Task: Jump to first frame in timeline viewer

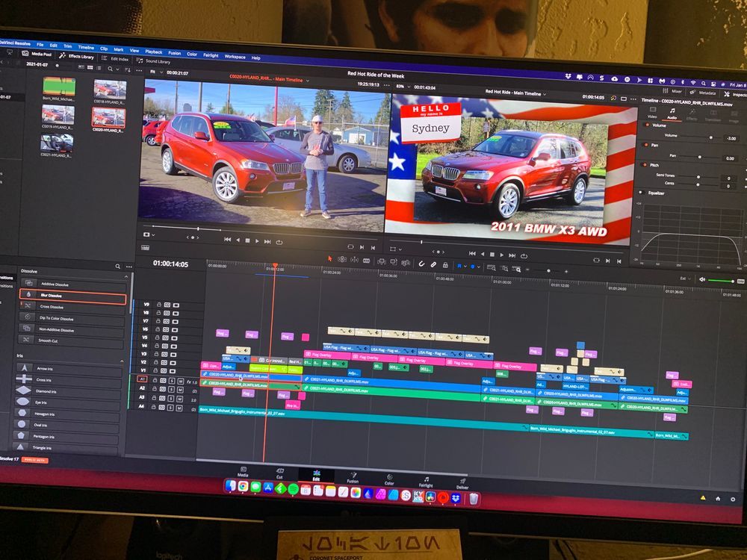Action: click(472, 253)
